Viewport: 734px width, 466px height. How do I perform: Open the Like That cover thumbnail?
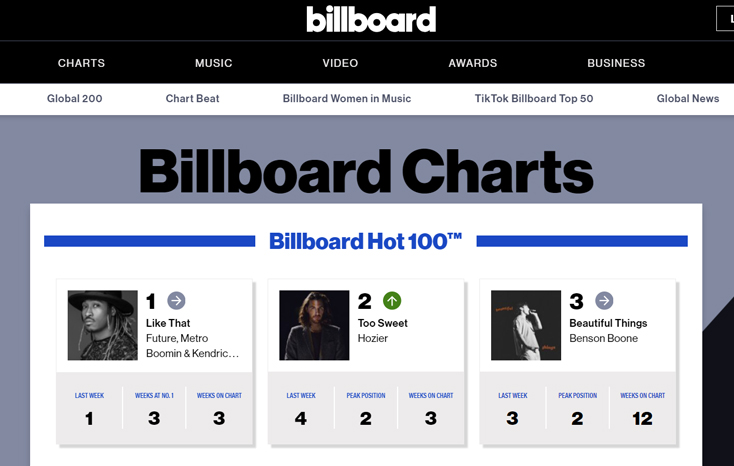[103, 325]
